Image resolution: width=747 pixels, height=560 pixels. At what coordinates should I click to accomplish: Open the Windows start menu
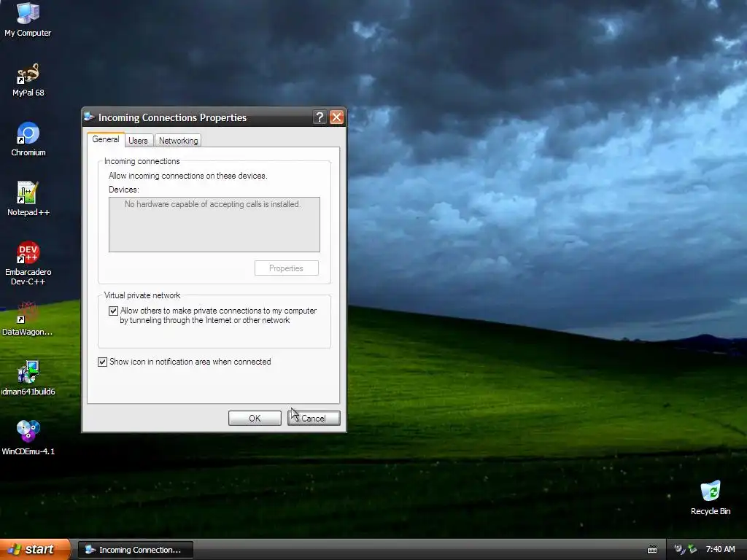click(x=35, y=550)
